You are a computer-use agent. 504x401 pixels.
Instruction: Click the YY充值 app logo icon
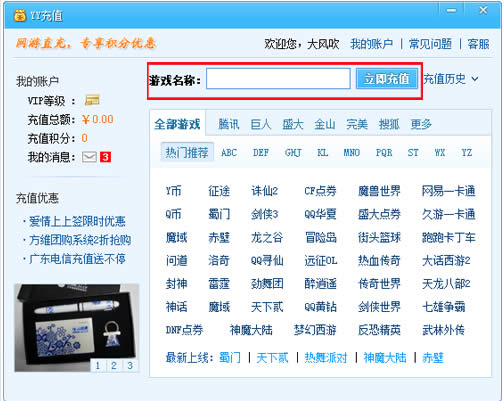[x=20, y=16]
